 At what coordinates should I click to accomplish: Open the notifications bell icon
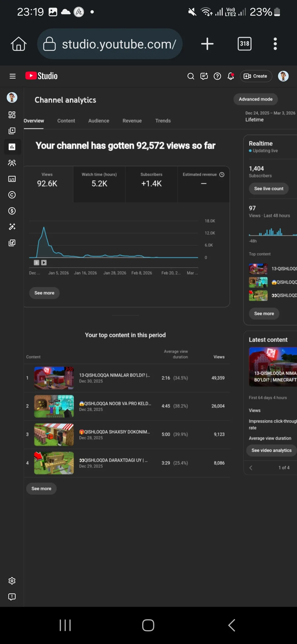pyautogui.click(x=231, y=76)
